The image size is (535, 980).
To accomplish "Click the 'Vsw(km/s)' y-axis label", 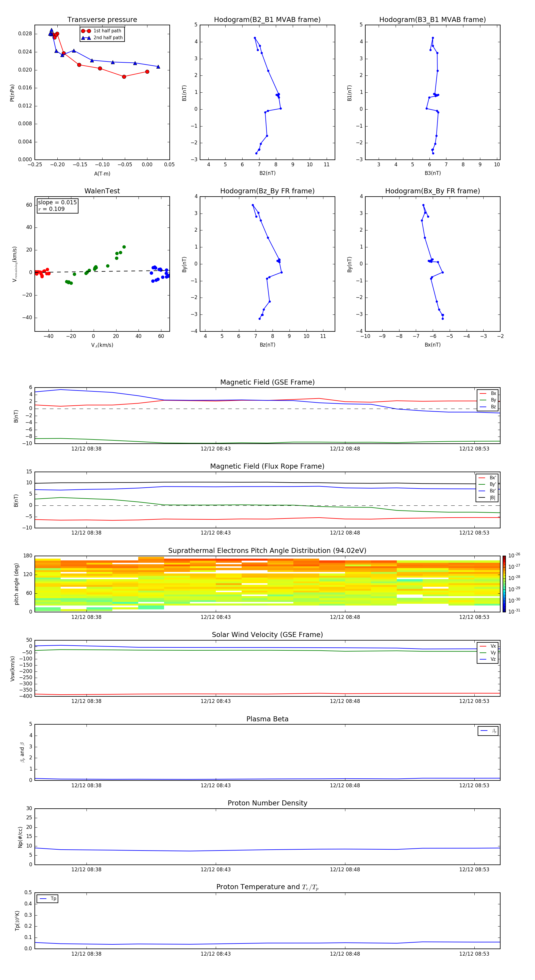I will pos(12,668).
